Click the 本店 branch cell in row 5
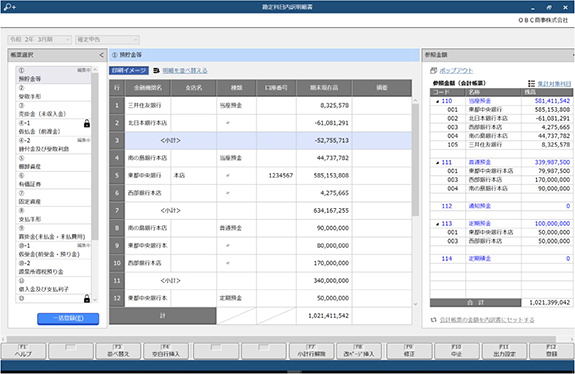This screenshot has height=374, width=575. (x=194, y=176)
